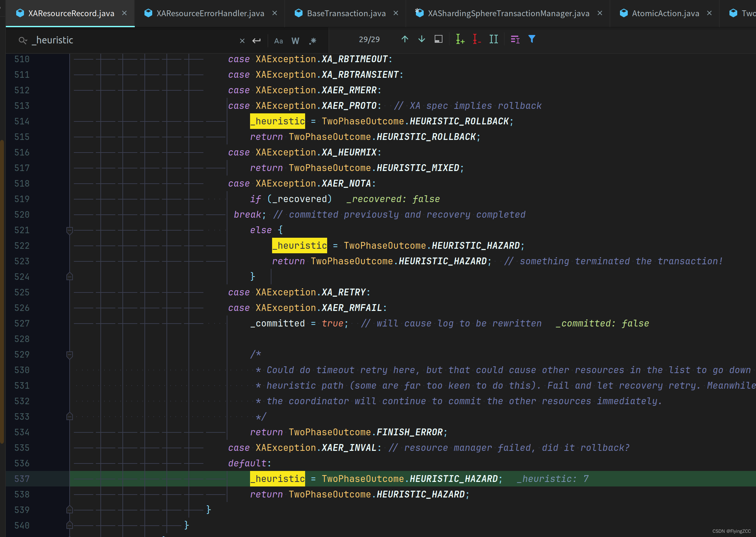
Task: Clear the search text with X
Action: tap(242, 41)
